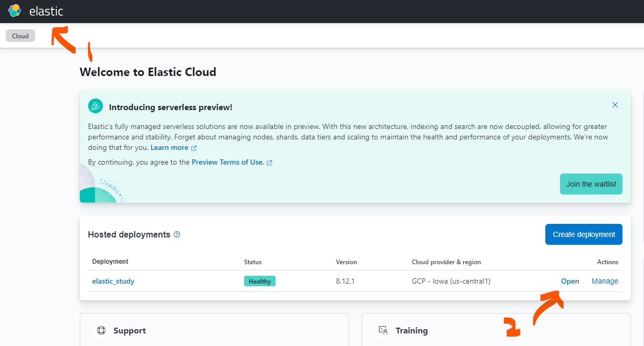Click the GCP - Iowa (us-central1) region text

pyautogui.click(x=451, y=281)
